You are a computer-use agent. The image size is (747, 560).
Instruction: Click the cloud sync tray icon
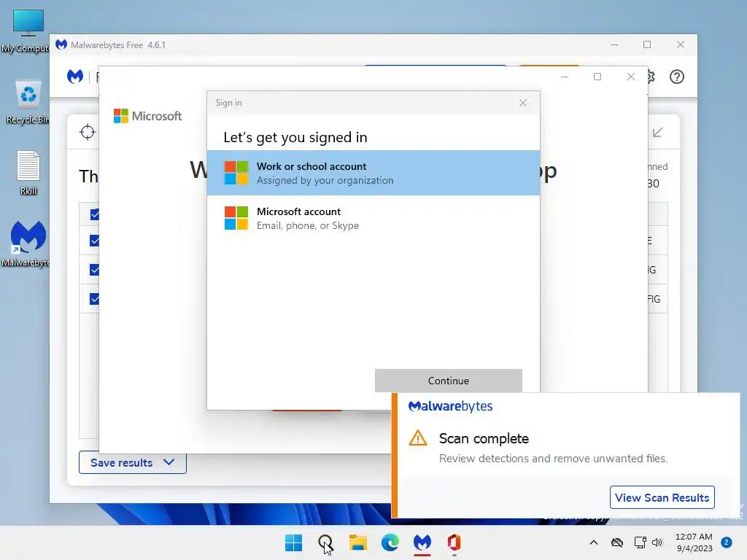617,542
